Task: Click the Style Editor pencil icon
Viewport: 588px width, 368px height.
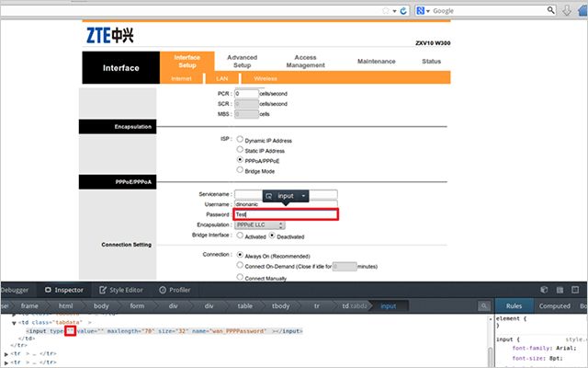Action: pyautogui.click(x=103, y=290)
